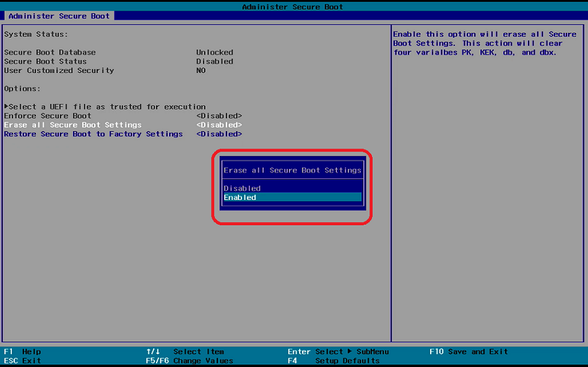The height and width of the screenshot is (367, 588).
Task: Click the up/down arrows Select Item hint
Action: (x=185, y=352)
